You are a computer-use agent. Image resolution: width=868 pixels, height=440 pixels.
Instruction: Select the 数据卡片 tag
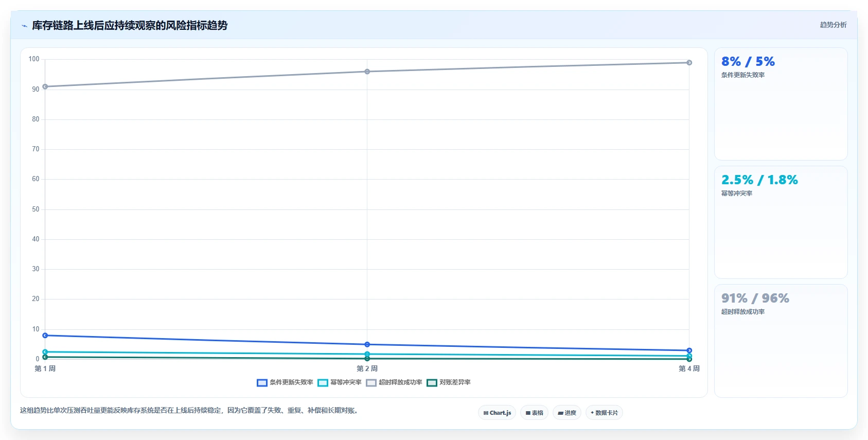pyautogui.click(x=604, y=413)
